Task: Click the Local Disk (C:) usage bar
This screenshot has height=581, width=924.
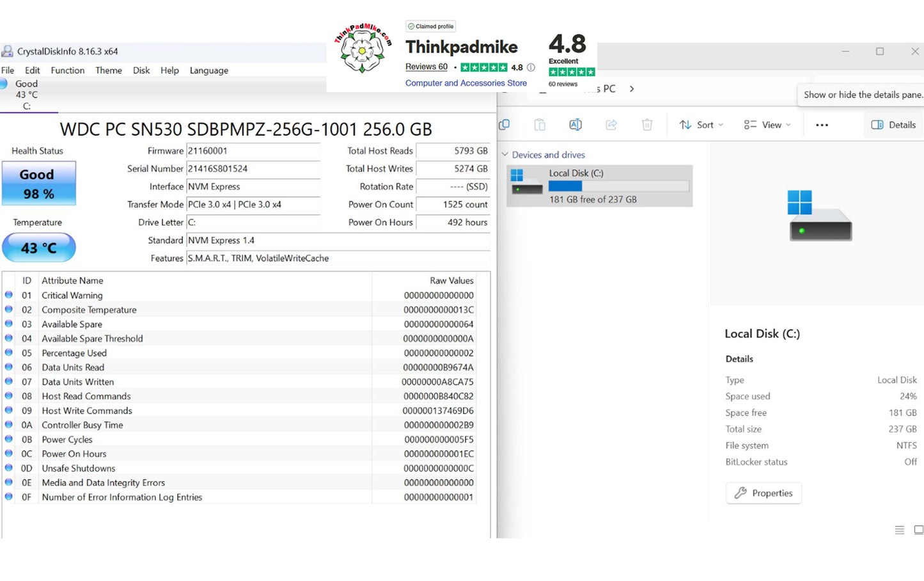Action: 619,186
